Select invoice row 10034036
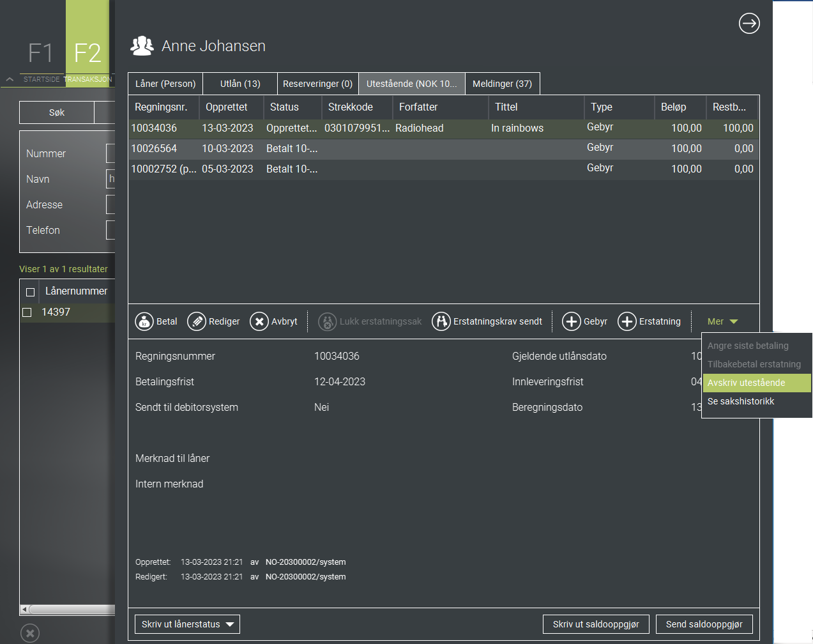 (x=443, y=128)
